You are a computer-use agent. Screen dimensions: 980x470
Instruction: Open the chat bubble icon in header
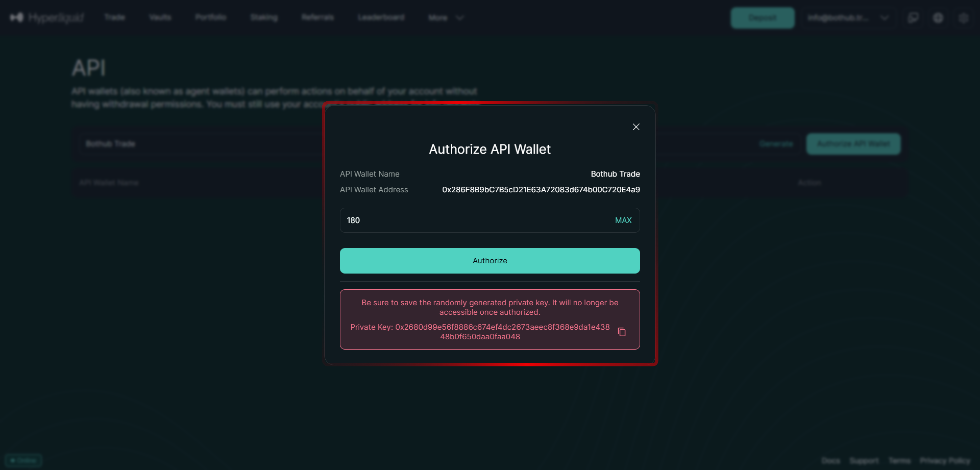[x=913, y=18]
